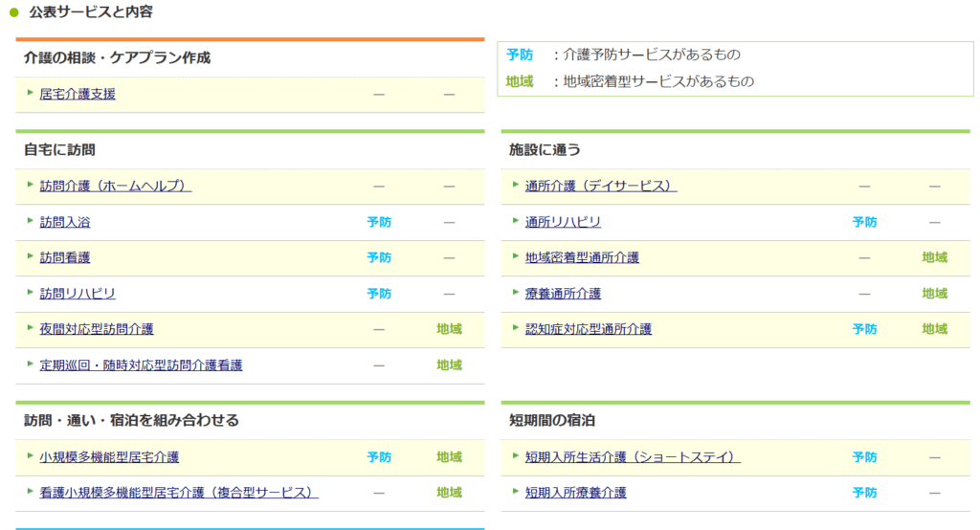Image resolution: width=980 pixels, height=530 pixels.
Task: Select the 訪問看護 link
Action: [65, 257]
